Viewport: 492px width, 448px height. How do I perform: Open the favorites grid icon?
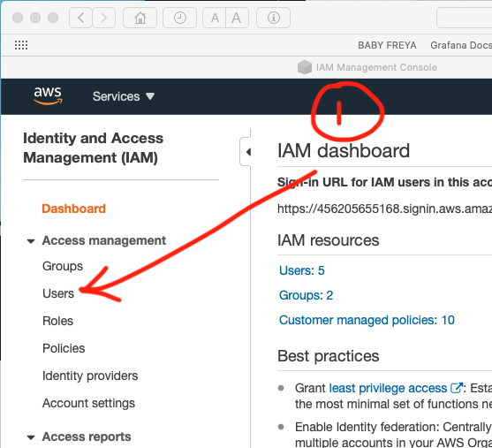click(x=21, y=45)
